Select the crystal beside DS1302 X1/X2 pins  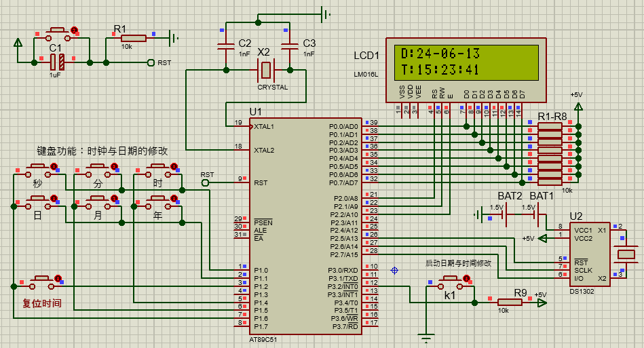(626, 254)
